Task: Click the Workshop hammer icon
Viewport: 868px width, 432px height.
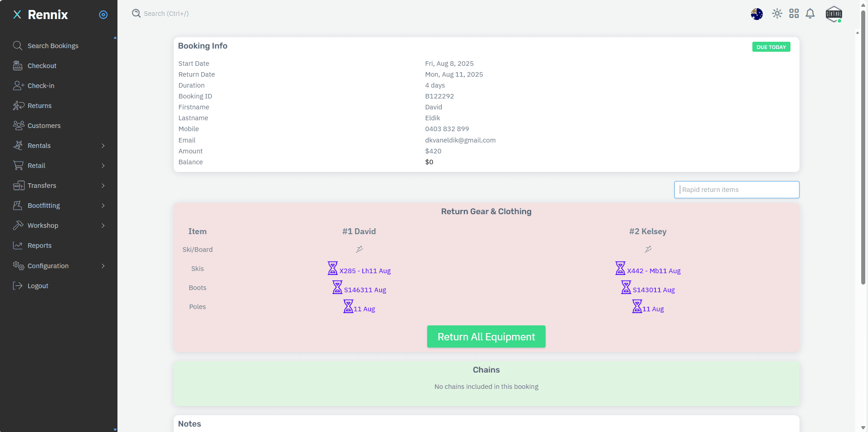Action: (18, 225)
